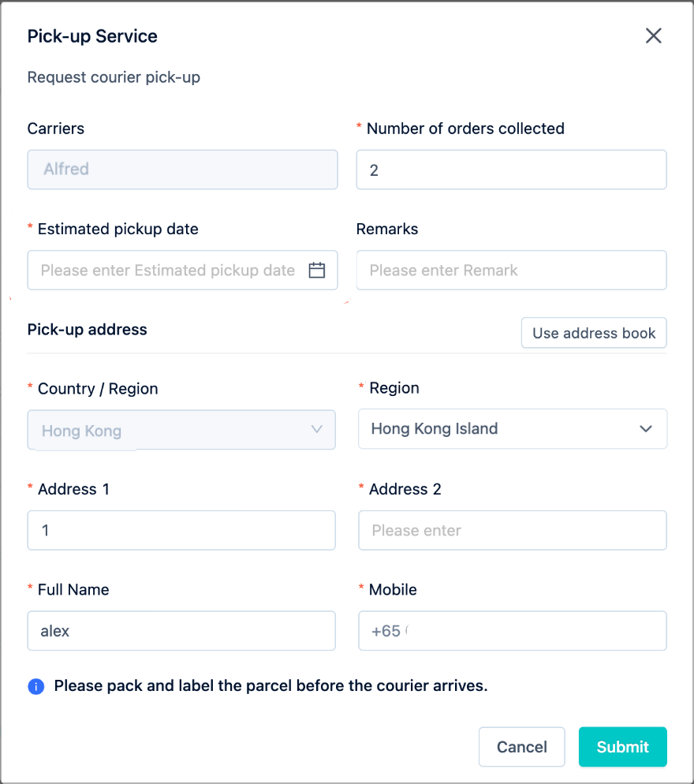Click the Pick-up Service dialog title
The width and height of the screenshot is (694, 784).
[92, 36]
